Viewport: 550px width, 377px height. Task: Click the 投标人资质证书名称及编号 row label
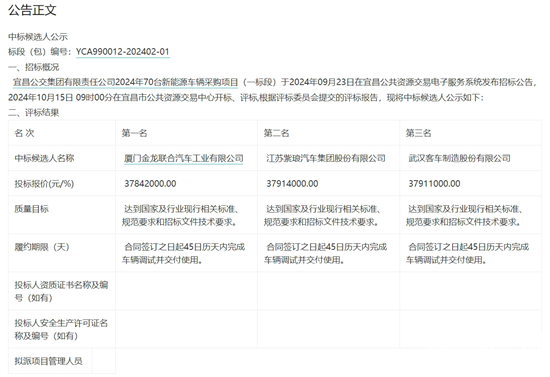pyautogui.click(x=61, y=291)
